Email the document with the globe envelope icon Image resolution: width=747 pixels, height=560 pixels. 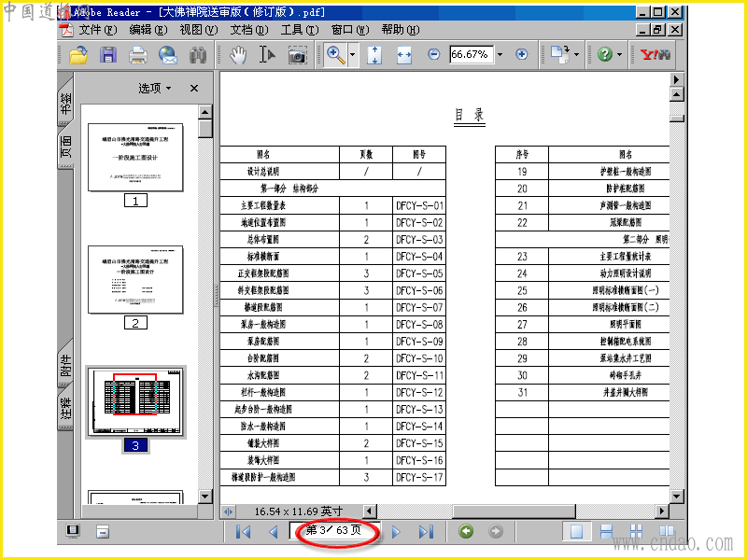click(168, 55)
